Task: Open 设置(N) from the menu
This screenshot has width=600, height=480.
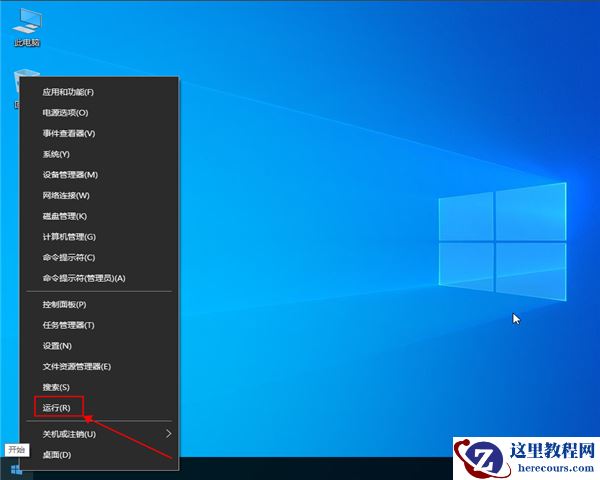Action: 99,346
